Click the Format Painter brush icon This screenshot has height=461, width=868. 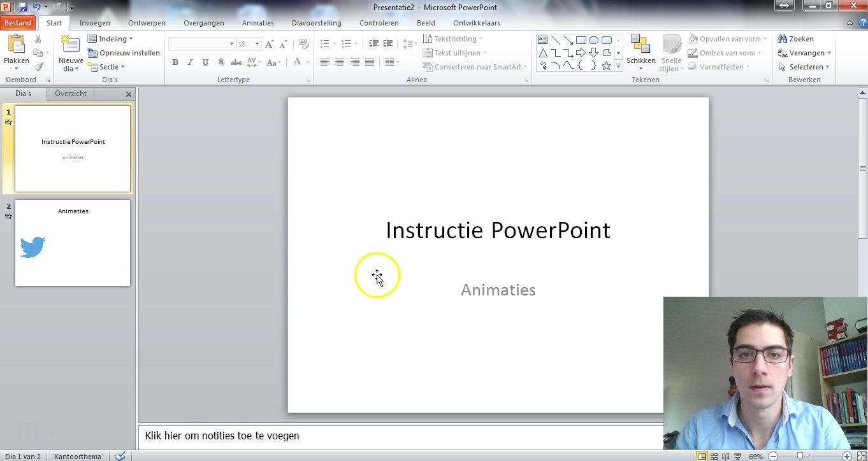point(38,67)
